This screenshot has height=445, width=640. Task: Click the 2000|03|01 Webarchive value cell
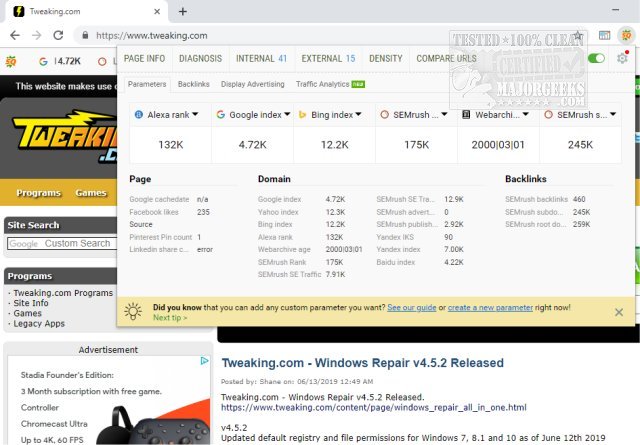tap(498, 145)
